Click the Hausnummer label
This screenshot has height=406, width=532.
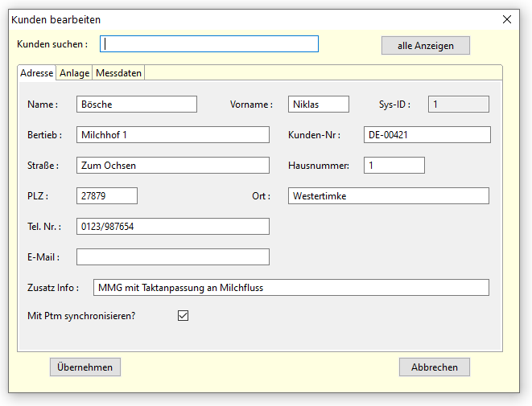(319, 166)
